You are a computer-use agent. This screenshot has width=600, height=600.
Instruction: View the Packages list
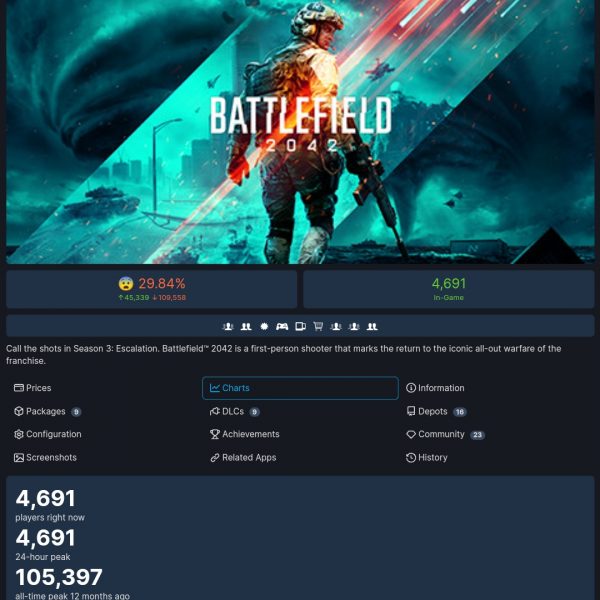(47, 411)
